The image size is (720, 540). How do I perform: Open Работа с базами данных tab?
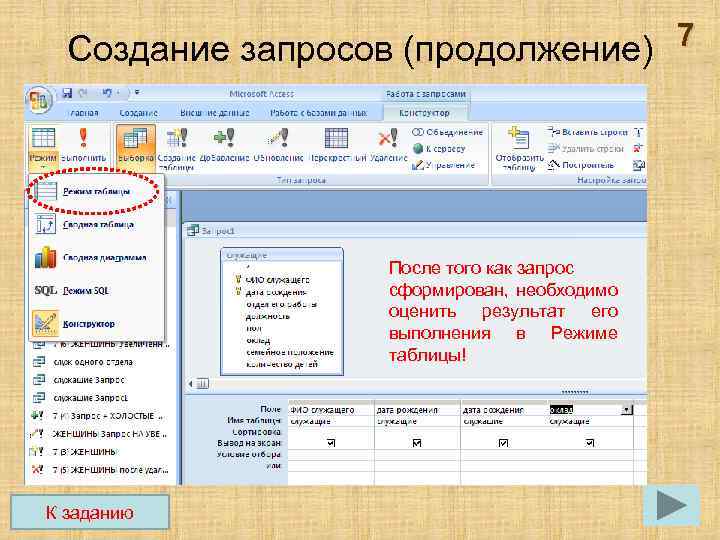click(318, 113)
